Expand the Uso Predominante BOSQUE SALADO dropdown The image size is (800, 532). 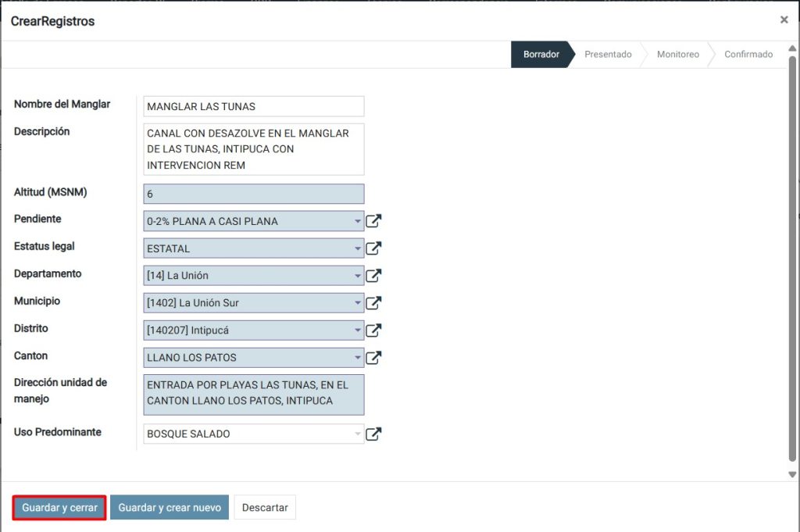click(x=358, y=434)
